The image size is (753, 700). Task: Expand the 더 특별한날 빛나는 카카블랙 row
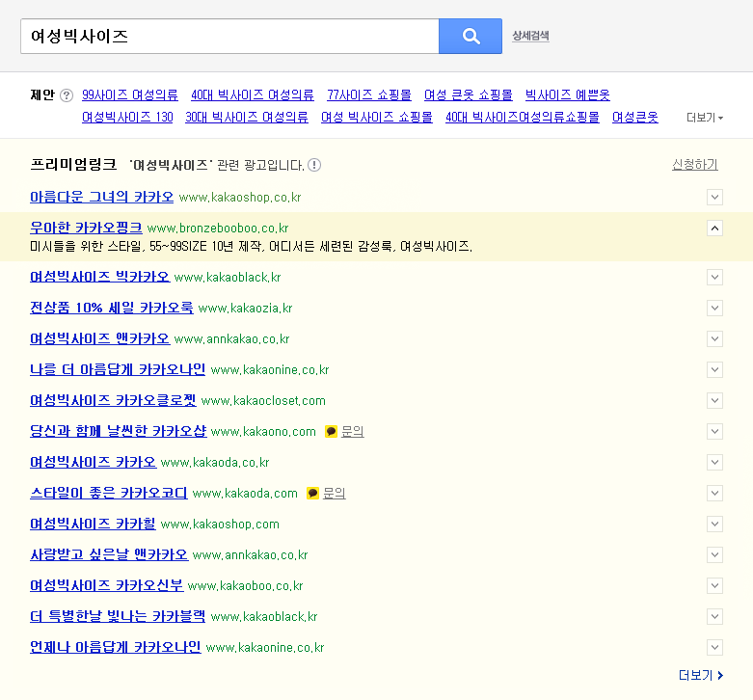[714, 616]
